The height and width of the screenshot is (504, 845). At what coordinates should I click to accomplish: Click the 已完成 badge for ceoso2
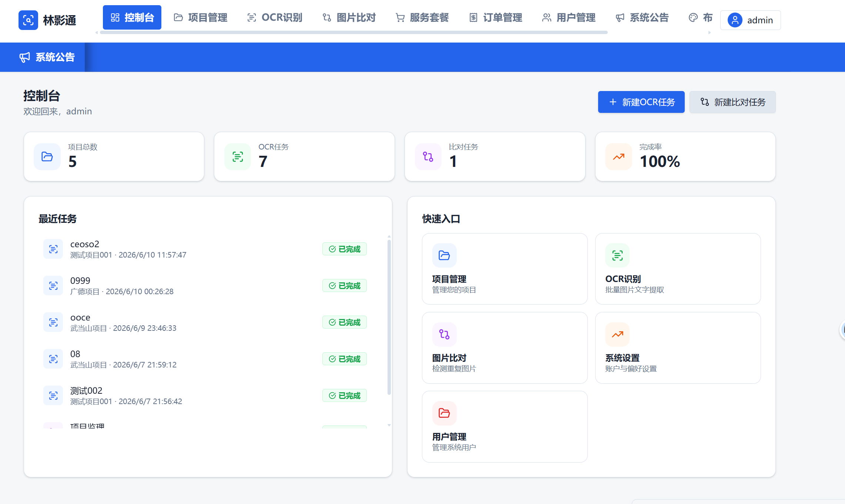point(345,249)
